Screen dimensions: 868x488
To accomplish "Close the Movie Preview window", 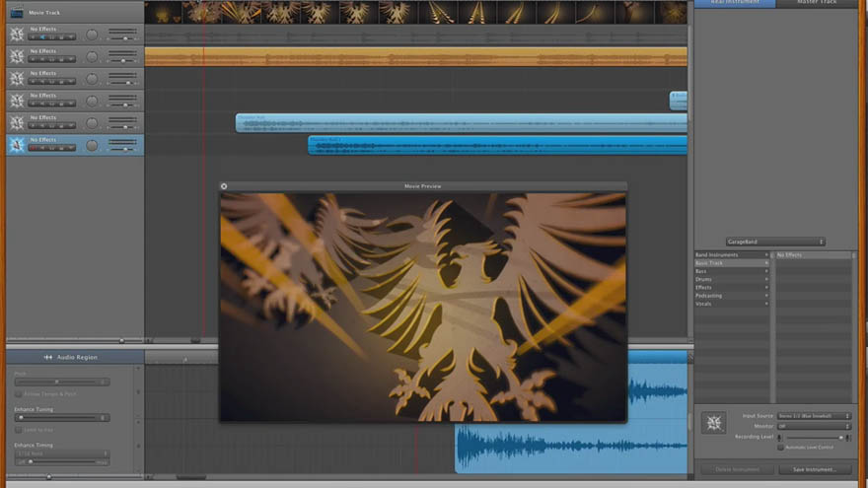I will (x=224, y=186).
